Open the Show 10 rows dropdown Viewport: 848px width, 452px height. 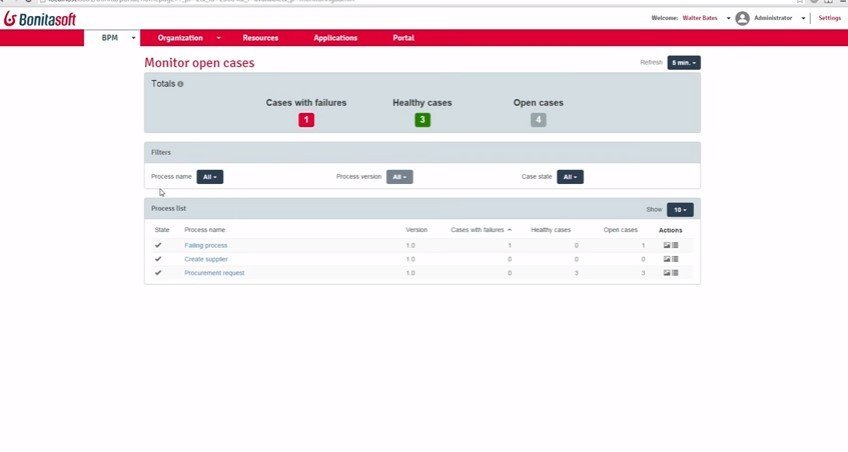679,210
